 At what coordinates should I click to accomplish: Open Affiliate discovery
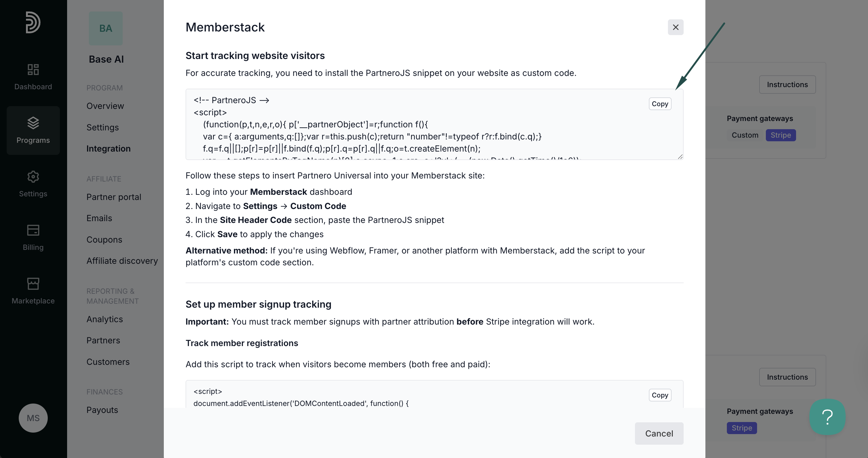pyautogui.click(x=122, y=261)
